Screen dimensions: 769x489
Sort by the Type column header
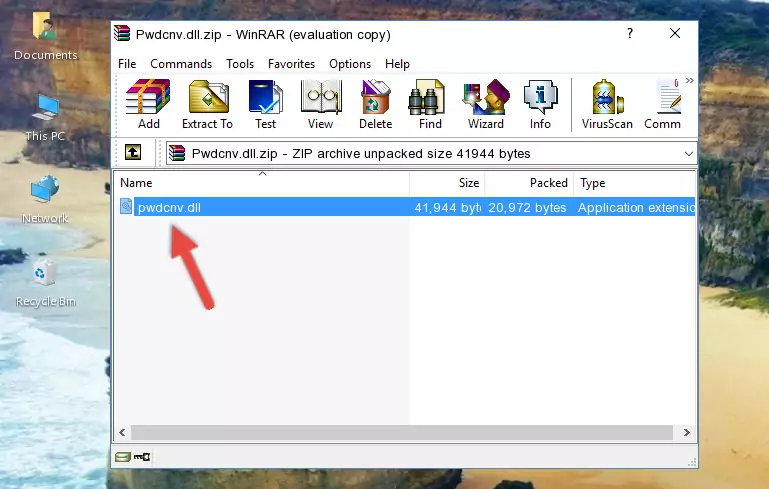[635, 183]
